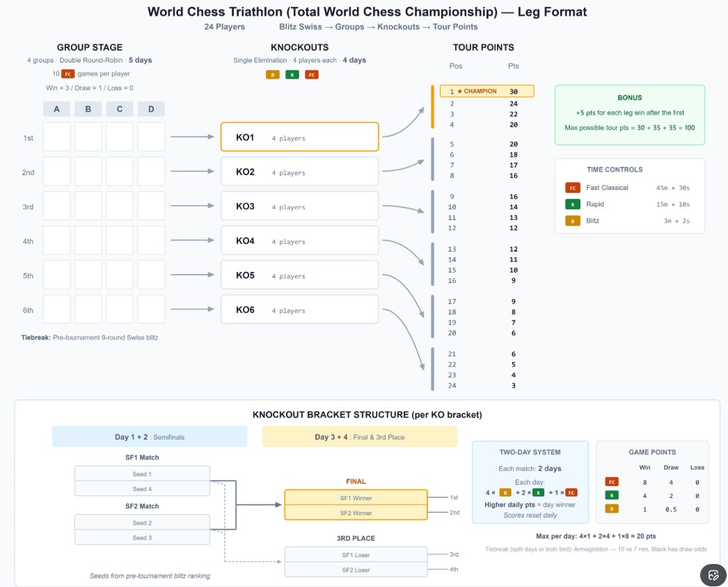
Task: Click the floating image action icon
Action: [x=713, y=574]
